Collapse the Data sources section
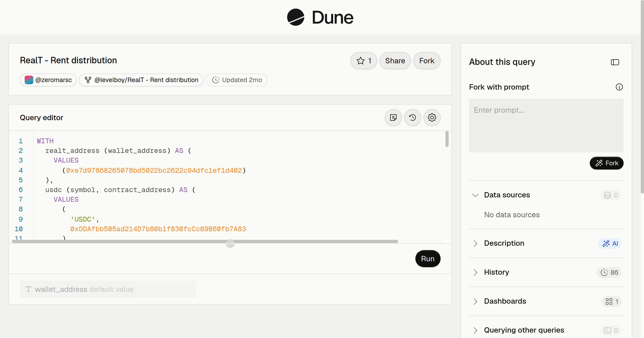The width and height of the screenshot is (644, 338). (x=475, y=195)
